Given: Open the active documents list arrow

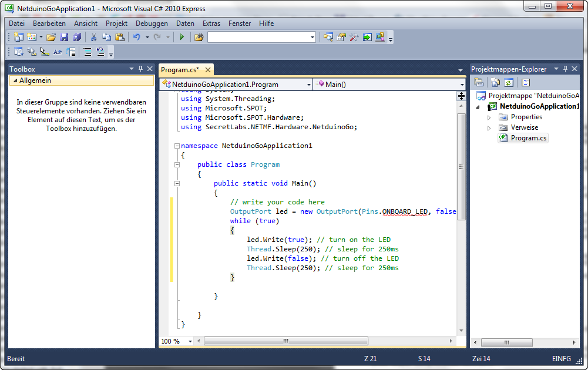Looking at the screenshot, I should 460,70.
